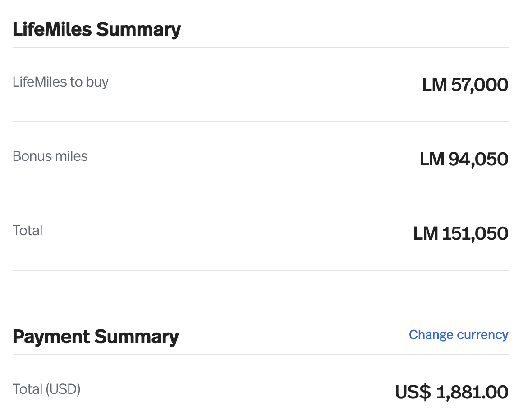Viewport: 514px width, 420px height.
Task: Click the Bonus miles label
Action: (x=50, y=156)
